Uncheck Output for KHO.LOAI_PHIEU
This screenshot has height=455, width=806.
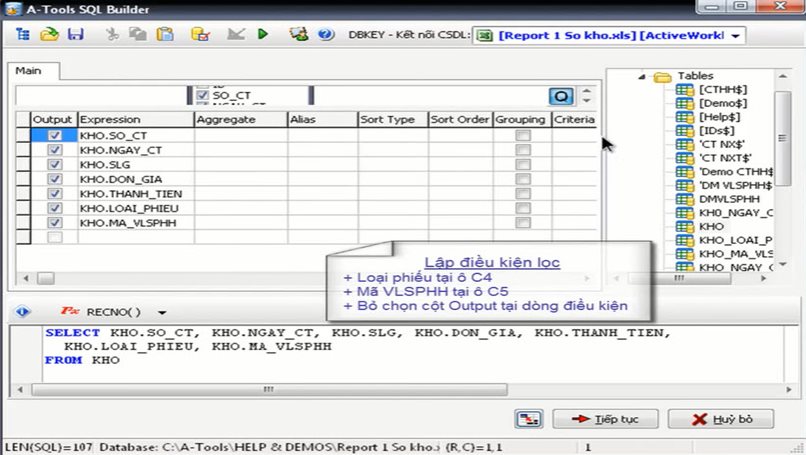point(54,208)
